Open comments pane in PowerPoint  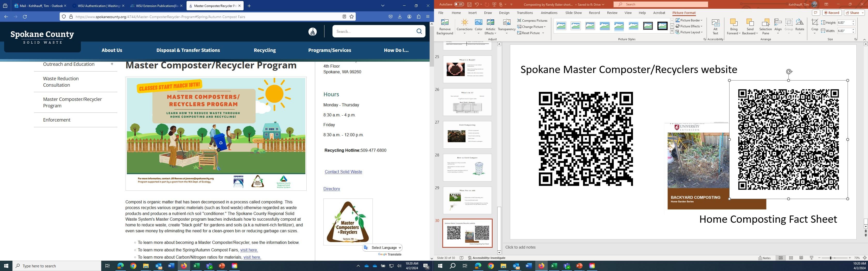pos(816,13)
